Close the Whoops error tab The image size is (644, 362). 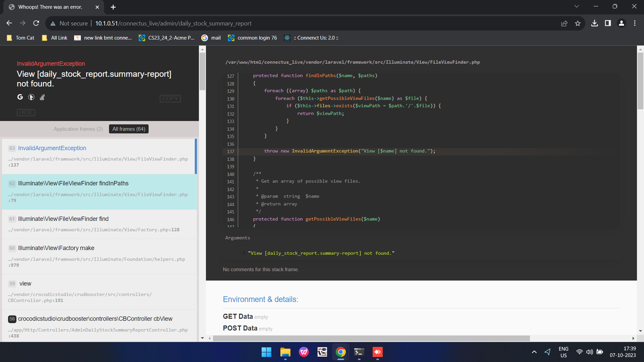click(x=97, y=7)
